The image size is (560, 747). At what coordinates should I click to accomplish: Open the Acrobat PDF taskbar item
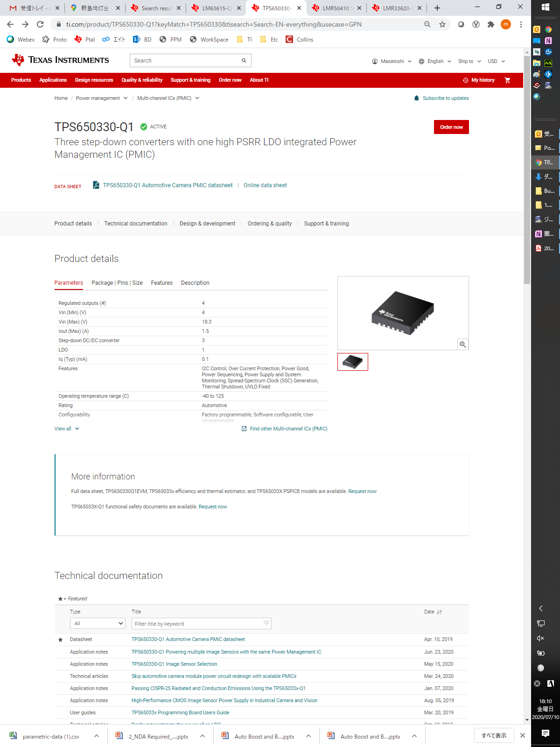click(x=545, y=248)
